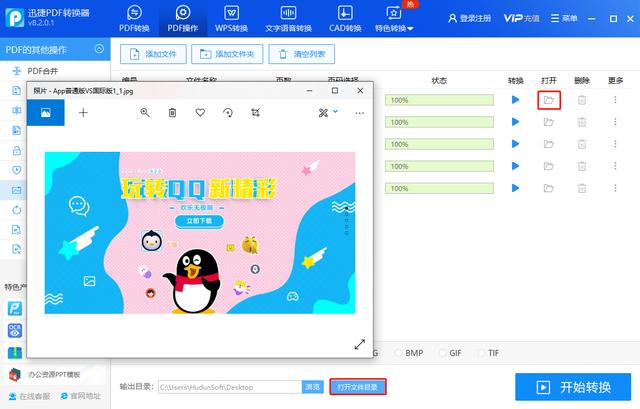This screenshot has width=640, height=409.
Task: Select the highlighted picture icon in sidebar
Action: (x=17, y=190)
